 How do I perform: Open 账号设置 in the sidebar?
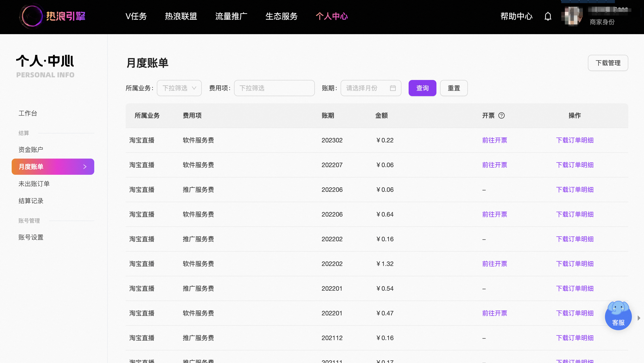(x=31, y=237)
